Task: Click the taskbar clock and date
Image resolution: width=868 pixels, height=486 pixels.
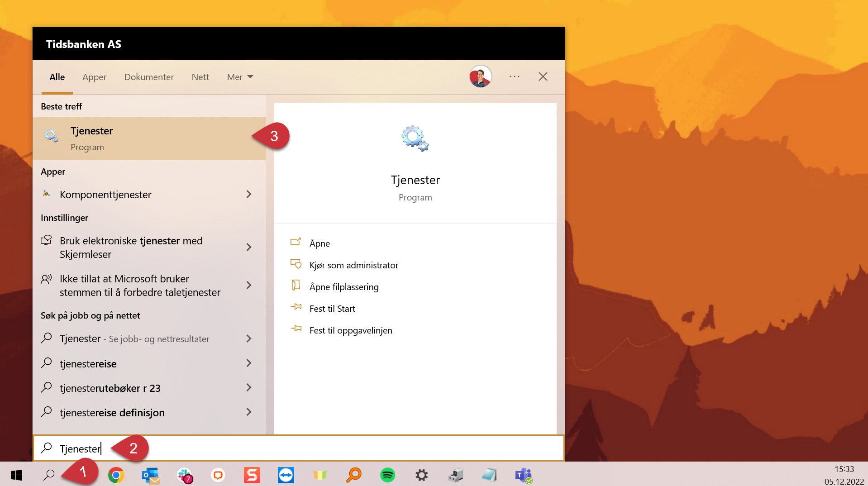Action: (x=844, y=475)
